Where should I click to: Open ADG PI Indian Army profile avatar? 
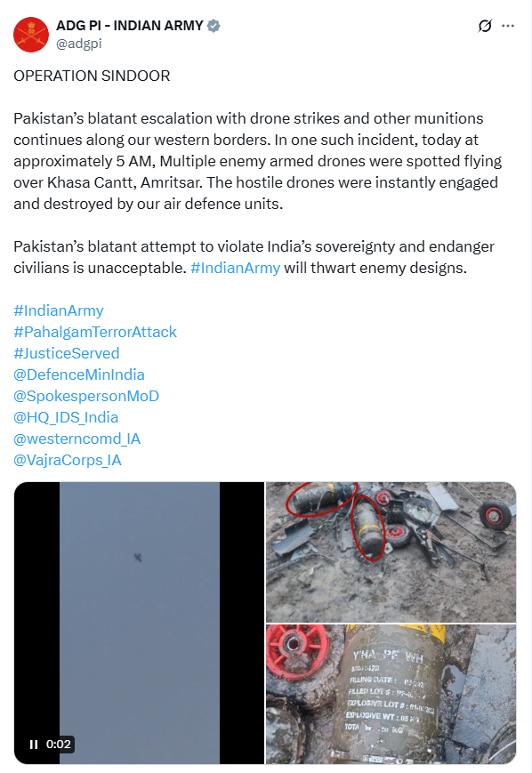click(x=31, y=35)
